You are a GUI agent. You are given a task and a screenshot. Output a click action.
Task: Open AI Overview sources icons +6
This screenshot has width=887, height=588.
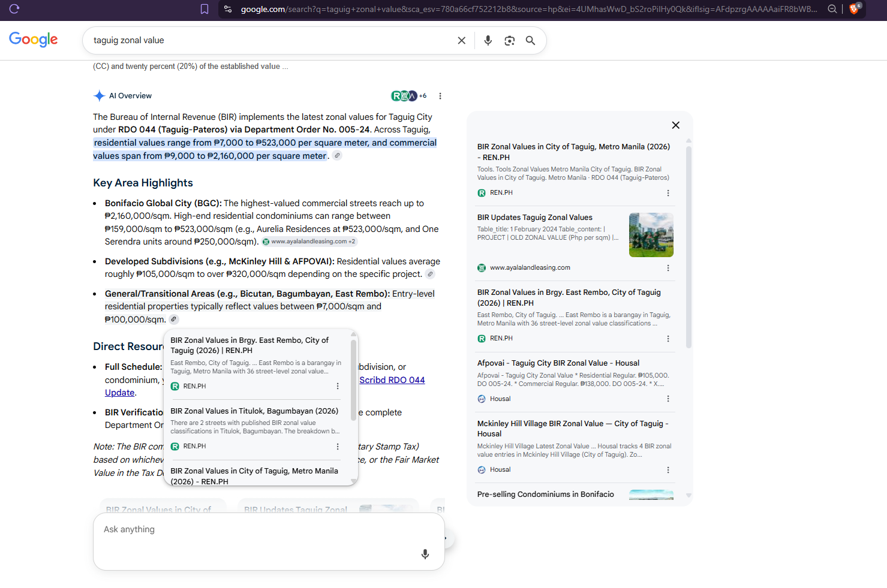(409, 96)
